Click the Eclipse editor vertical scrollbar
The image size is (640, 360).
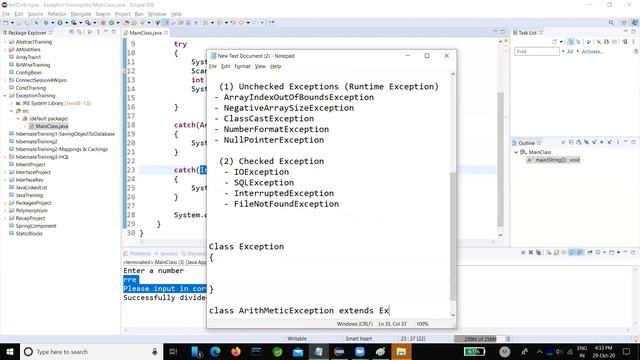coord(500,159)
